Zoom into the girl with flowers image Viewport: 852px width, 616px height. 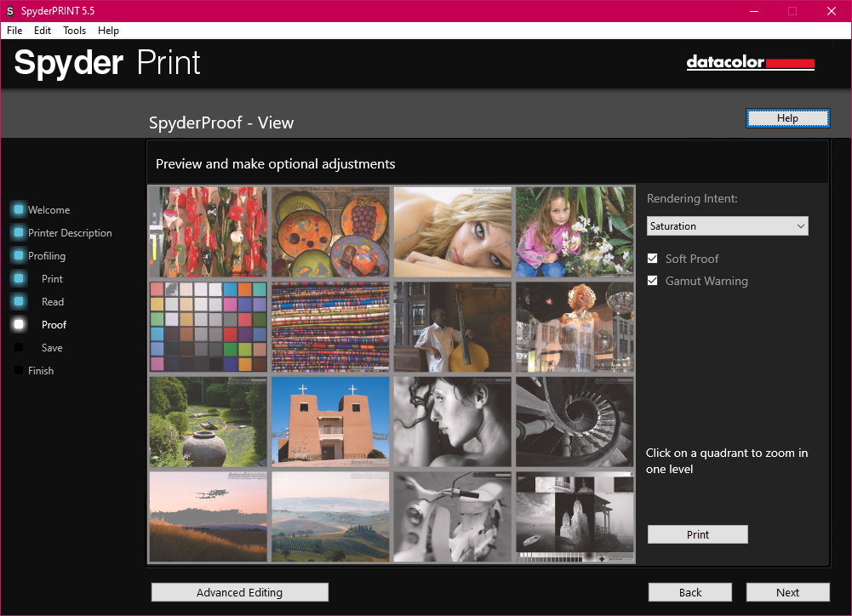(575, 232)
